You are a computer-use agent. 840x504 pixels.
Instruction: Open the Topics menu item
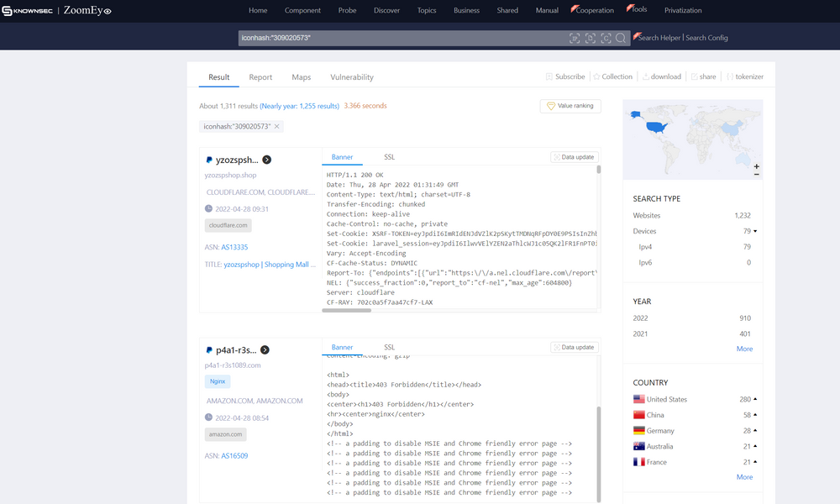click(x=427, y=10)
